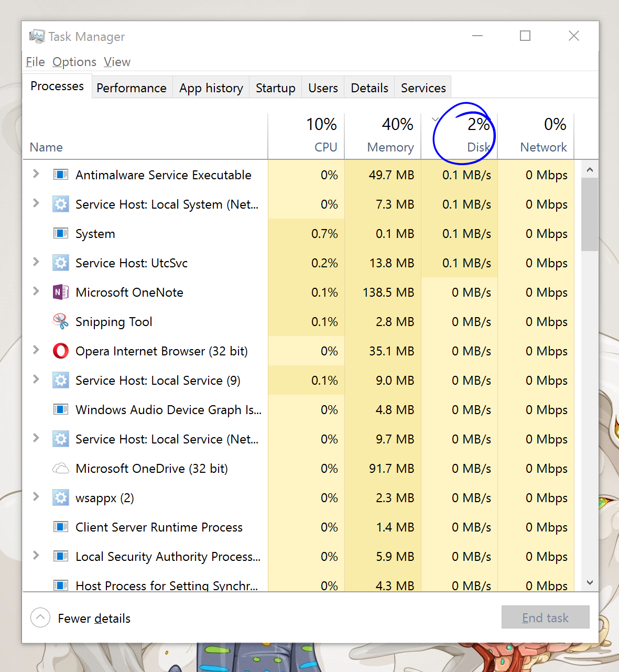Expand the Microsoft OneNote process
Screen dimensions: 619x672
pos(36,291)
